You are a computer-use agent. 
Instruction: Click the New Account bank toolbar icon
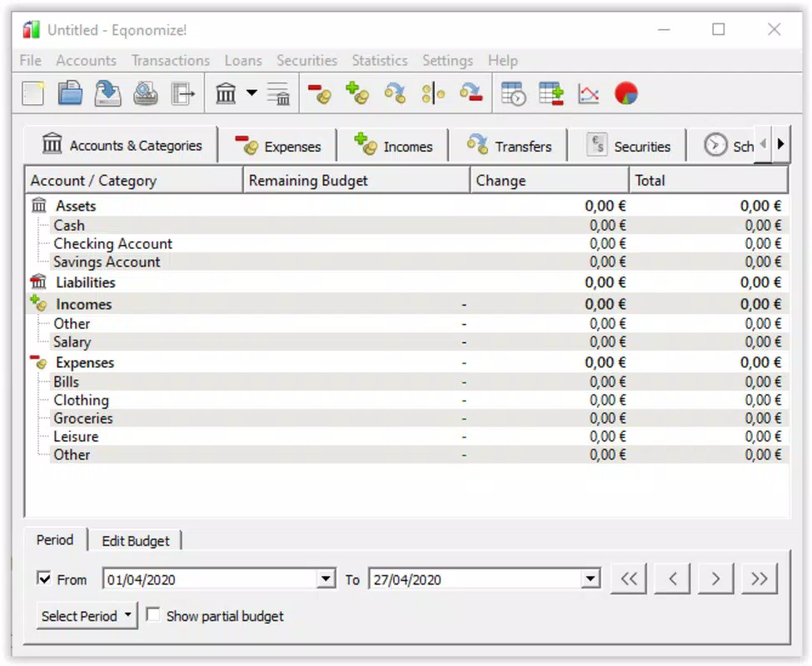[226, 94]
